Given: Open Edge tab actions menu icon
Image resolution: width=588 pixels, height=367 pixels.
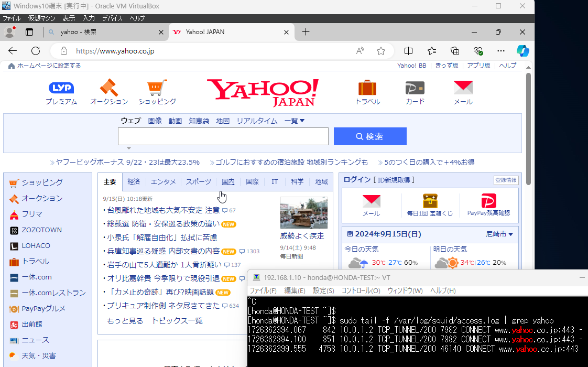Looking at the screenshot, I should pos(29,33).
